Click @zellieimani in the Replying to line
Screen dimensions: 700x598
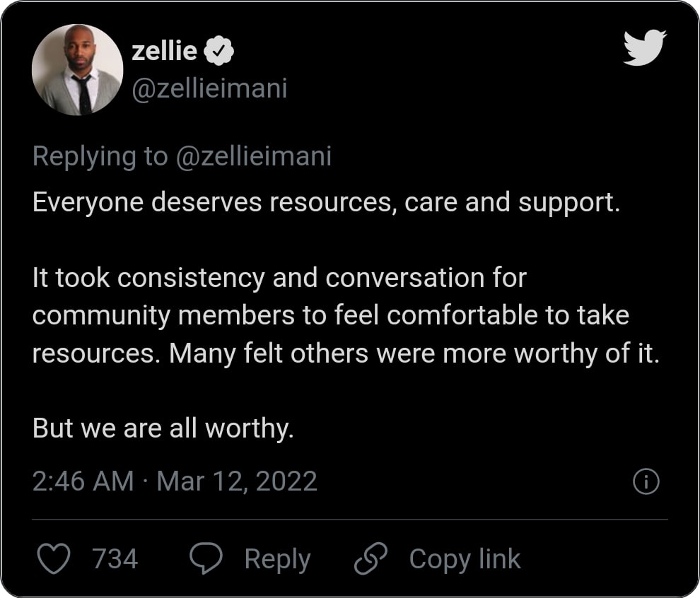[254, 156]
